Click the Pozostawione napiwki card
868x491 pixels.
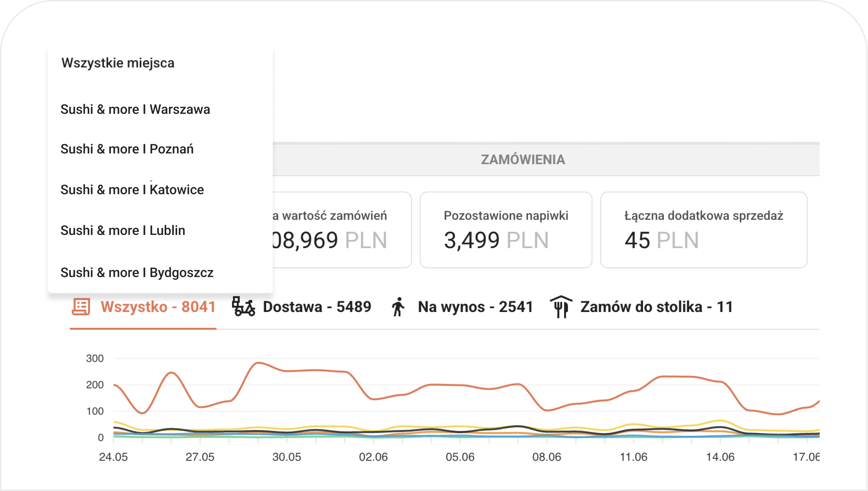pyautogui.click(x=506, y=230)
